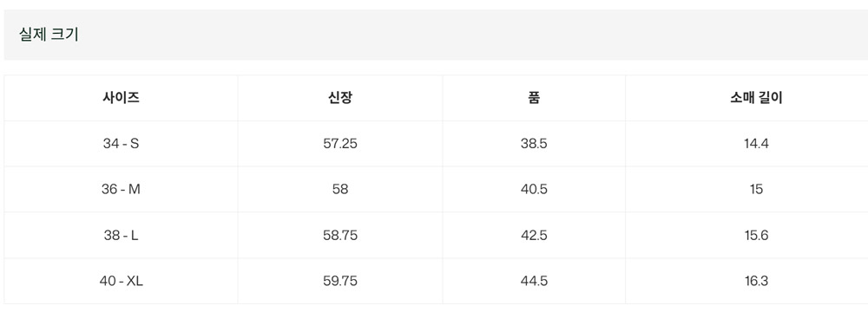The image size is (868, 312).
Task: Select the 16.3 sleeve length cell
Action: point(756,281)
